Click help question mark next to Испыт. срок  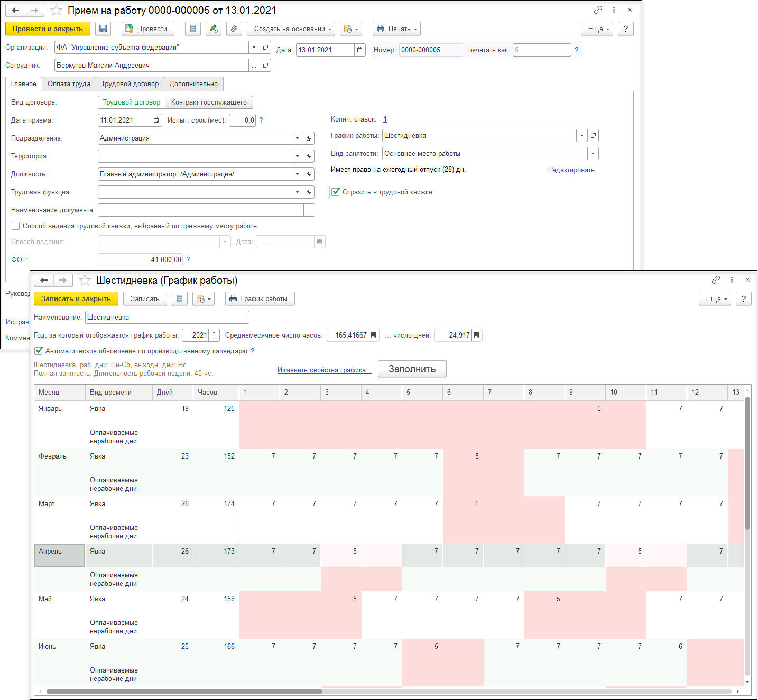coord(261,120)
